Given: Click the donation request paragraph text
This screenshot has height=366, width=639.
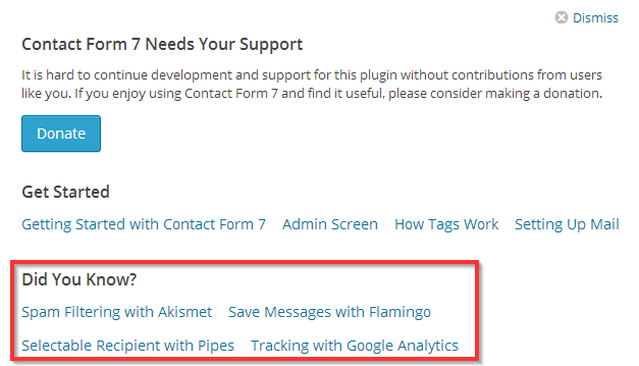Looking at the screenshot, I should (312, 84).
